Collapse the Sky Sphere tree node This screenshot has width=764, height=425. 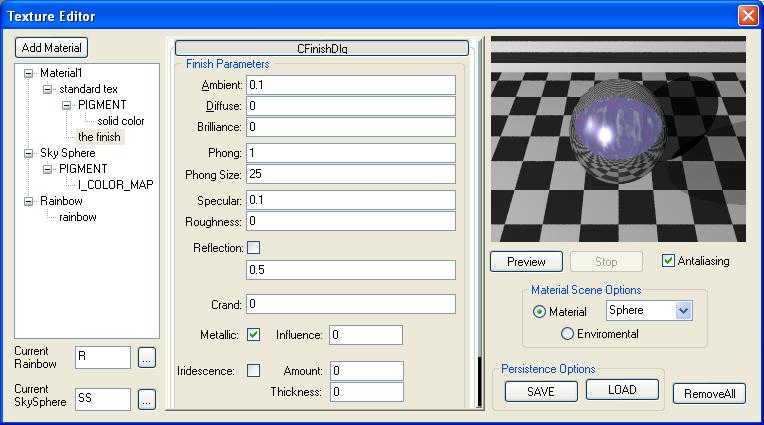(x=29, y=153)
